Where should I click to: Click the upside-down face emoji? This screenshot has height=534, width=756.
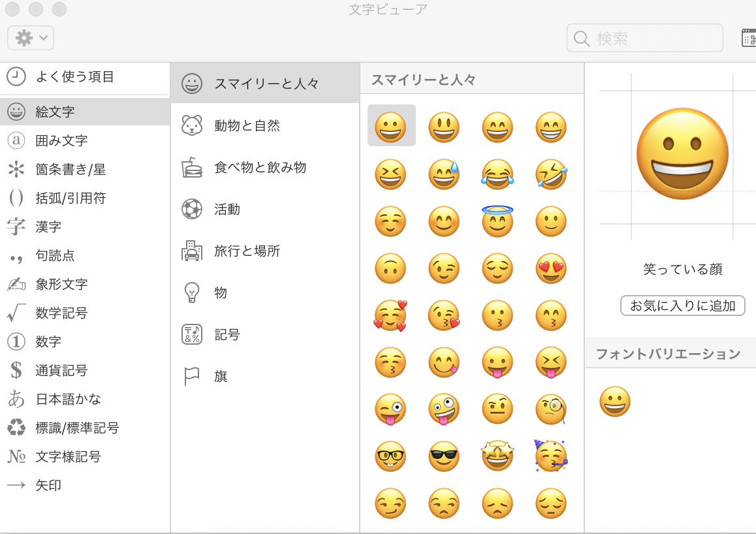[390, 268]
